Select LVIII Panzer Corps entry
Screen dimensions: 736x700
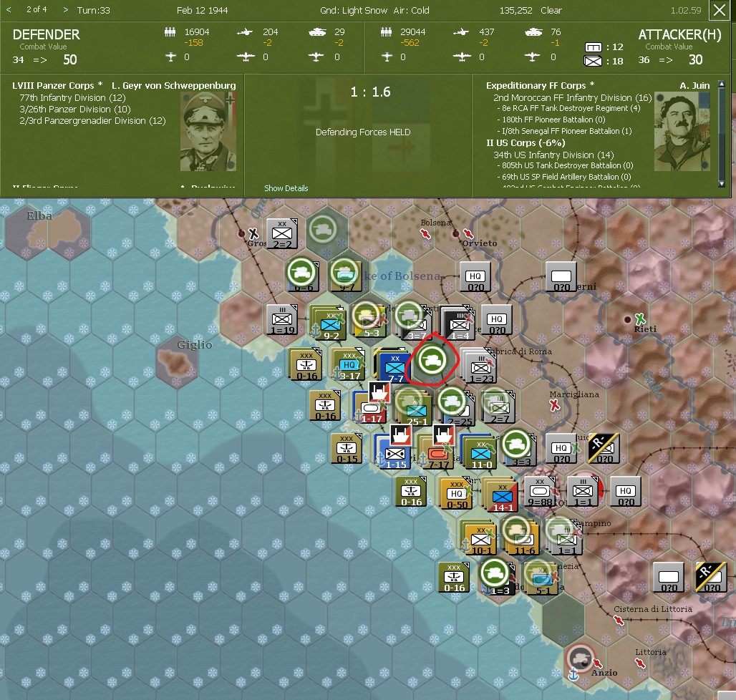point(57,85)
